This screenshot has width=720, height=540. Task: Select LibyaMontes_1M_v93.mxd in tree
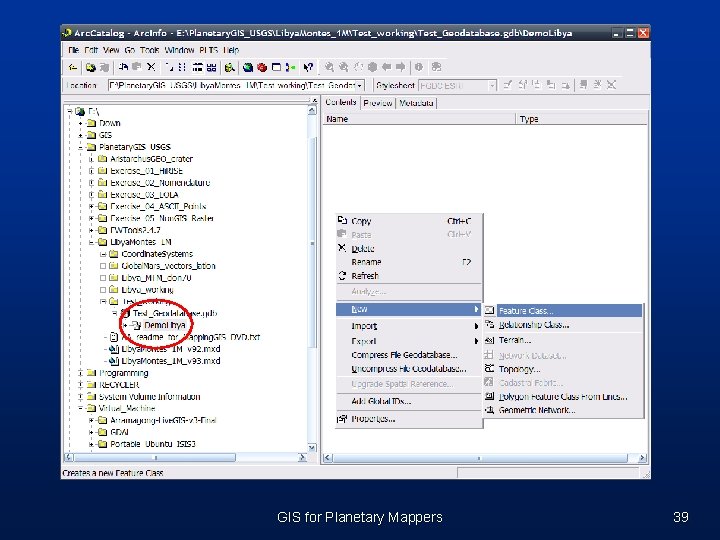point(170,361)
